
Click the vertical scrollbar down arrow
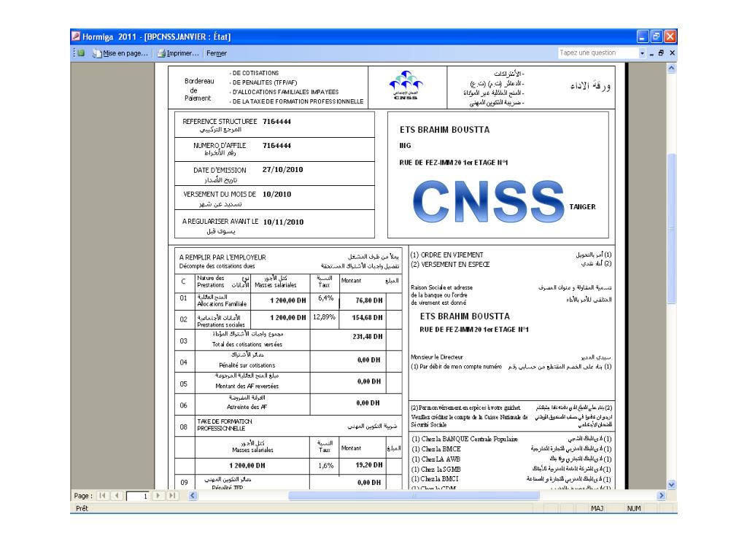(x=671, y=485)
